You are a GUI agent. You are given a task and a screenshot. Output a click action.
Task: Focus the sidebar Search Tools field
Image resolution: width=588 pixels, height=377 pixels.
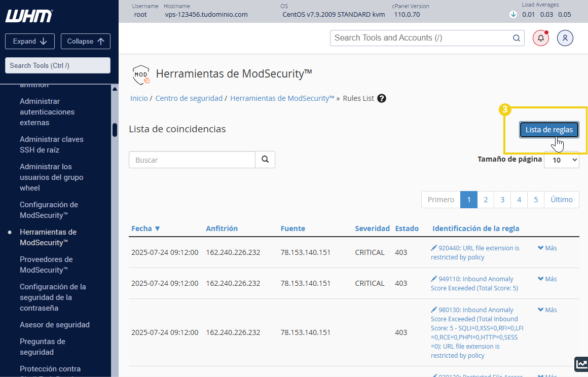[x=58, y=65]
